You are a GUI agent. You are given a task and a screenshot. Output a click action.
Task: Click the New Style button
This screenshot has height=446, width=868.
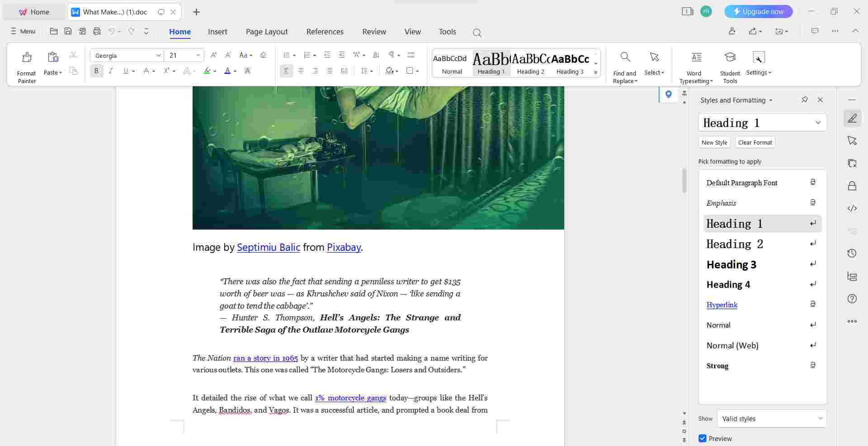[714, 142]
